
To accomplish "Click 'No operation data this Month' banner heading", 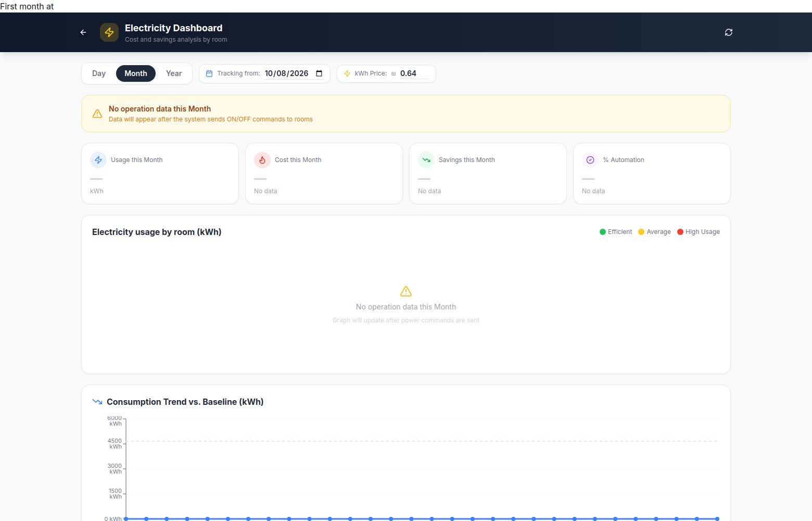I will pos(160,109).
